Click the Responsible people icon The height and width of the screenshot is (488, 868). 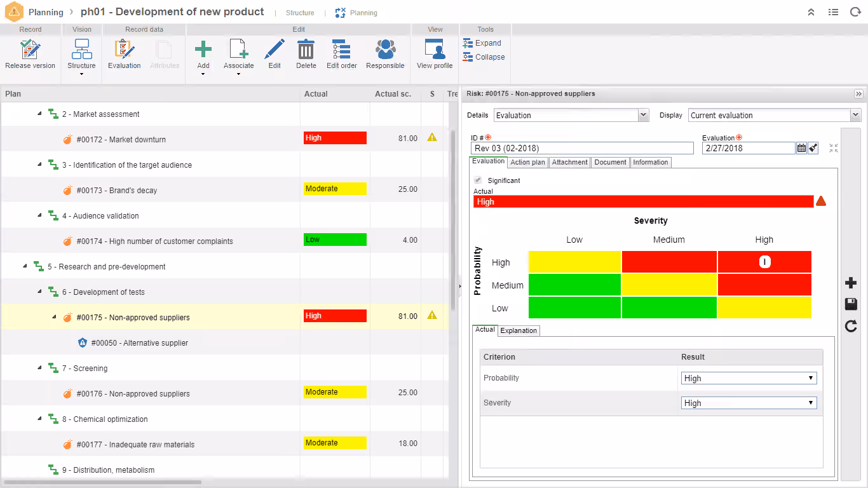click(x=385, y=50)
